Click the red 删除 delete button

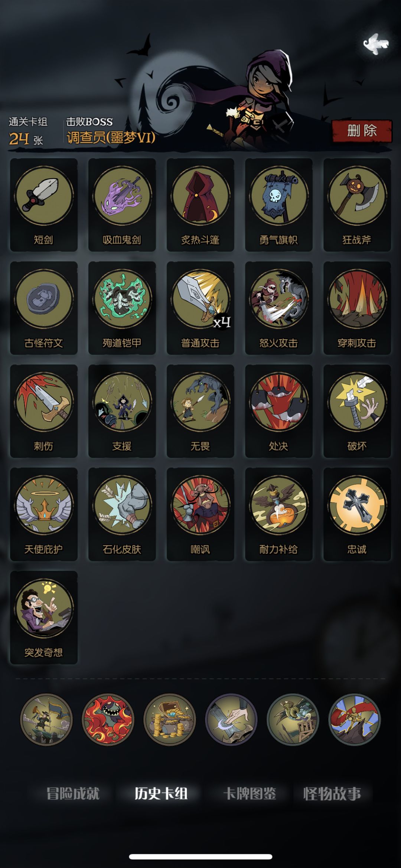click(x=362, y=131)
